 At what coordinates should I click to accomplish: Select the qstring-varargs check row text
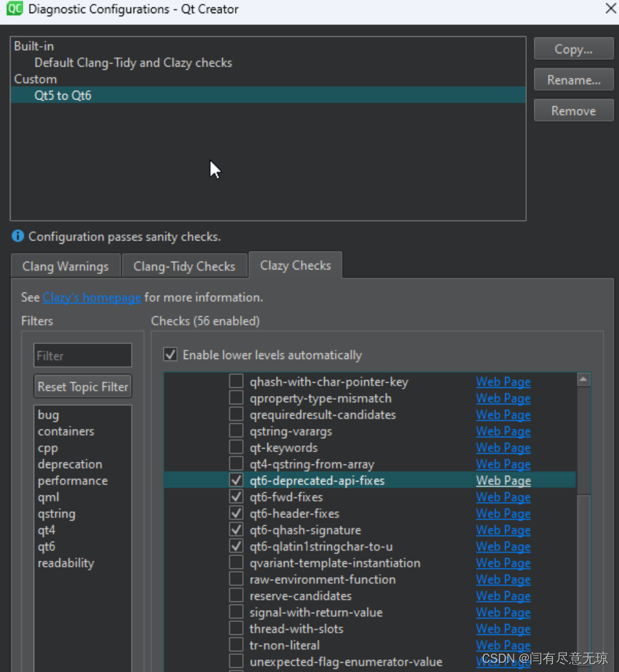[291, 431]
